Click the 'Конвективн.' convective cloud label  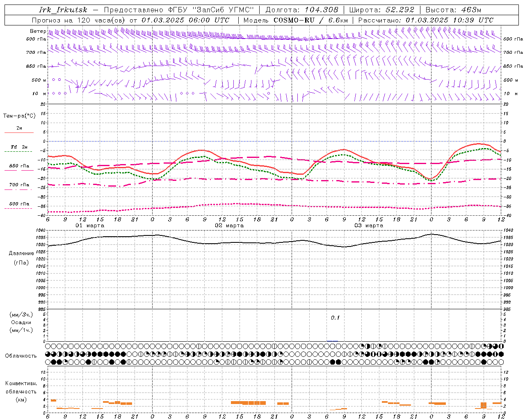pos(21,383)
